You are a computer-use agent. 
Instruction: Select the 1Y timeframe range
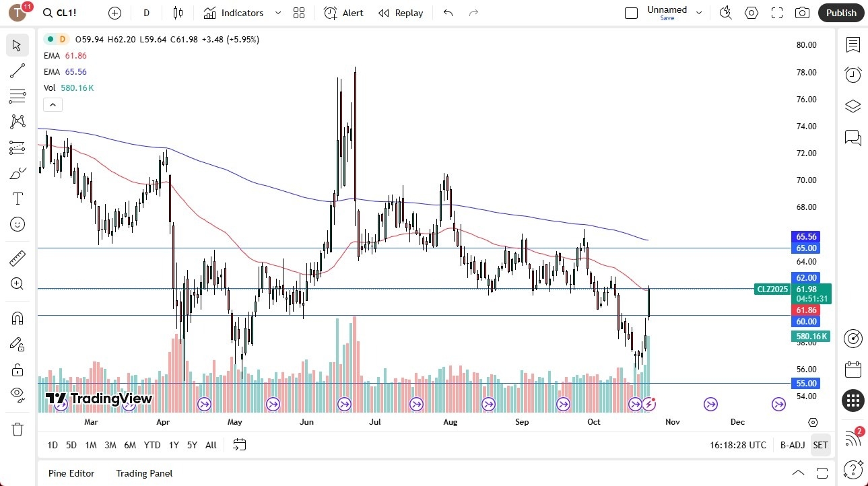click(x=173, y=445)
